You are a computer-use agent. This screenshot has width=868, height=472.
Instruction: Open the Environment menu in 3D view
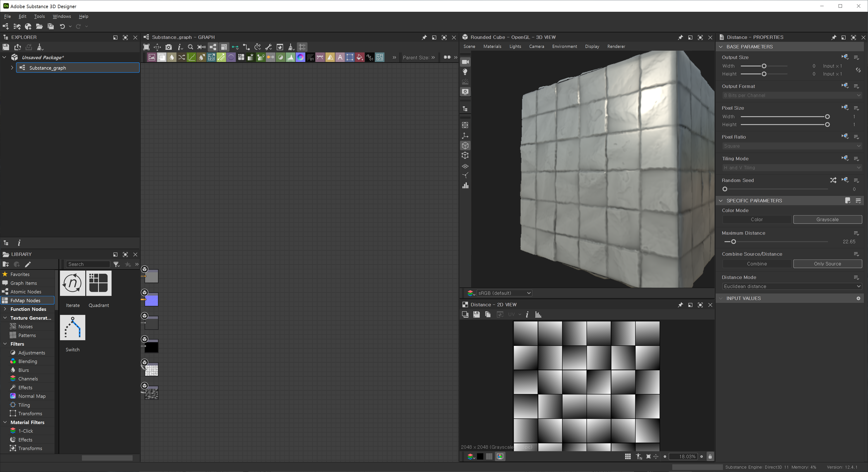coord(564,47)
